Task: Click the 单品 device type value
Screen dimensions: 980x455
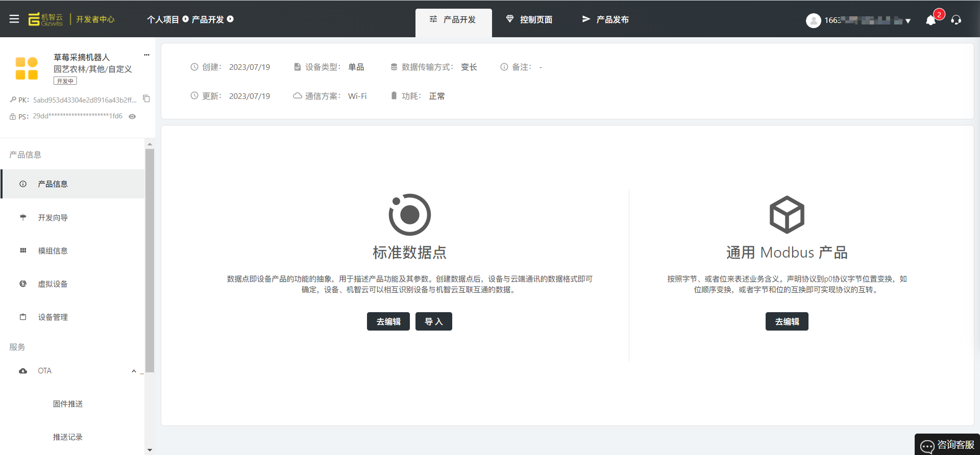Action: click(x=356, y=67)
